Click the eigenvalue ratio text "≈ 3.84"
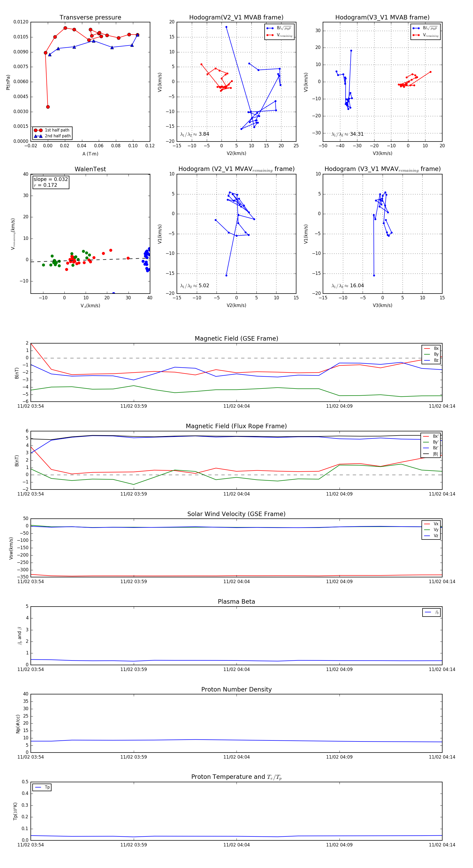This screenshot has width=473, height=868. coord(194,134)
